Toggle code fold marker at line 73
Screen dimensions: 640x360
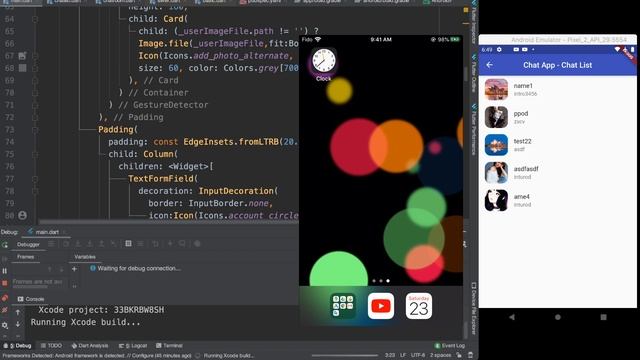[35, 130]
